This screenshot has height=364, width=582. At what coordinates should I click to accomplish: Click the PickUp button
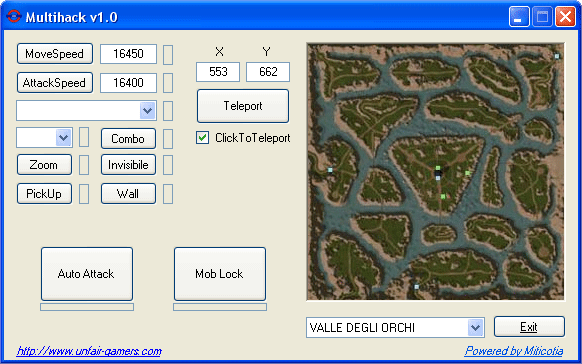44,194
